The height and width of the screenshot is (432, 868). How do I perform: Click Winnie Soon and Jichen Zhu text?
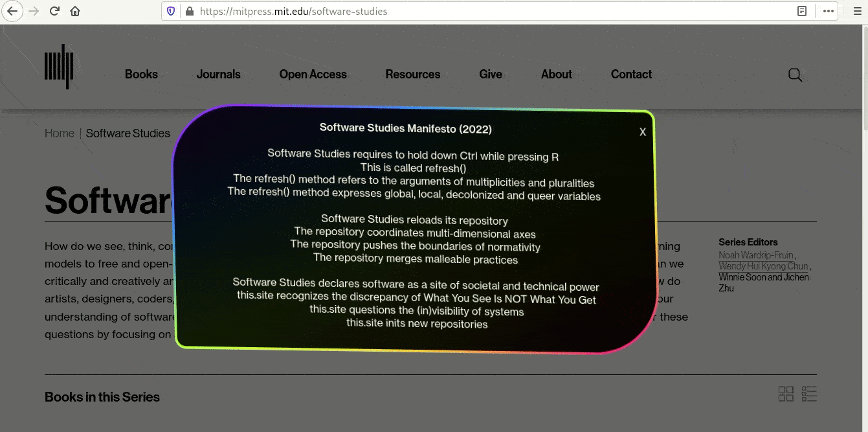coord(764,282)
